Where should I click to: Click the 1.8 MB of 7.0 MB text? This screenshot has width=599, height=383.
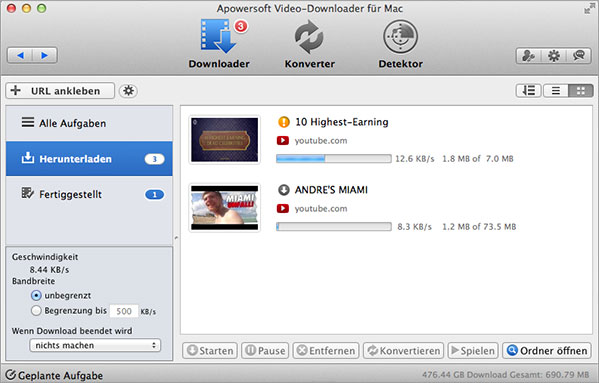pyautogui.click(x=478, y=159)
